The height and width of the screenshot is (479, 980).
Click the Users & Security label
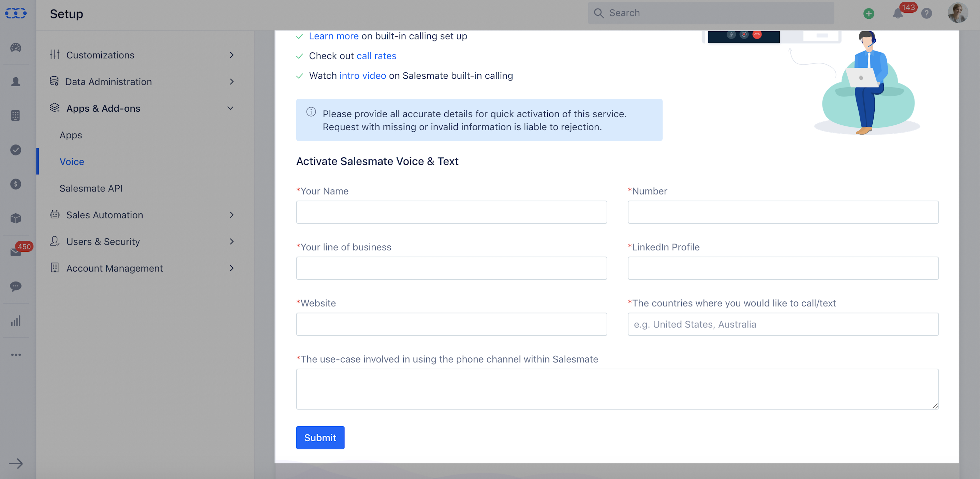click(103, 242)
